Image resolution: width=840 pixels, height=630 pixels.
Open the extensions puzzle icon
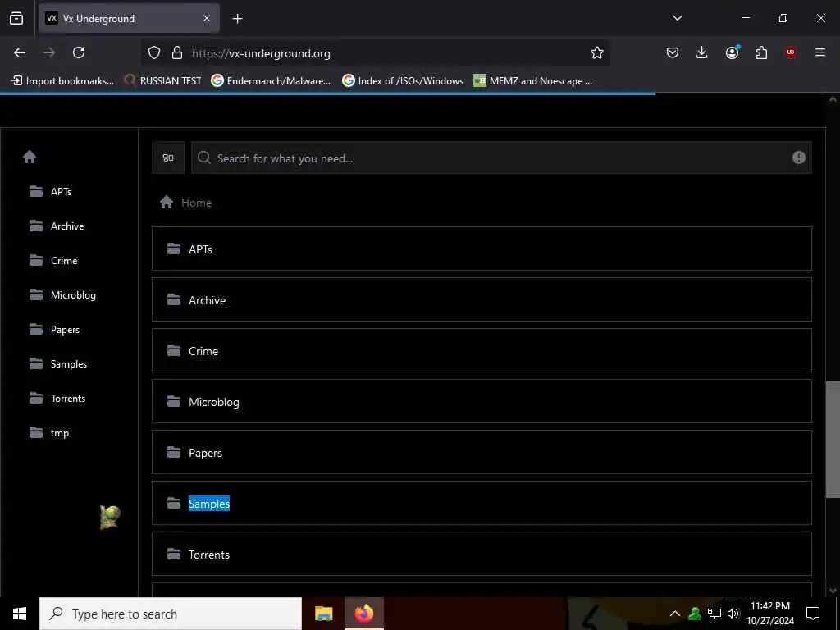(761, 52)
